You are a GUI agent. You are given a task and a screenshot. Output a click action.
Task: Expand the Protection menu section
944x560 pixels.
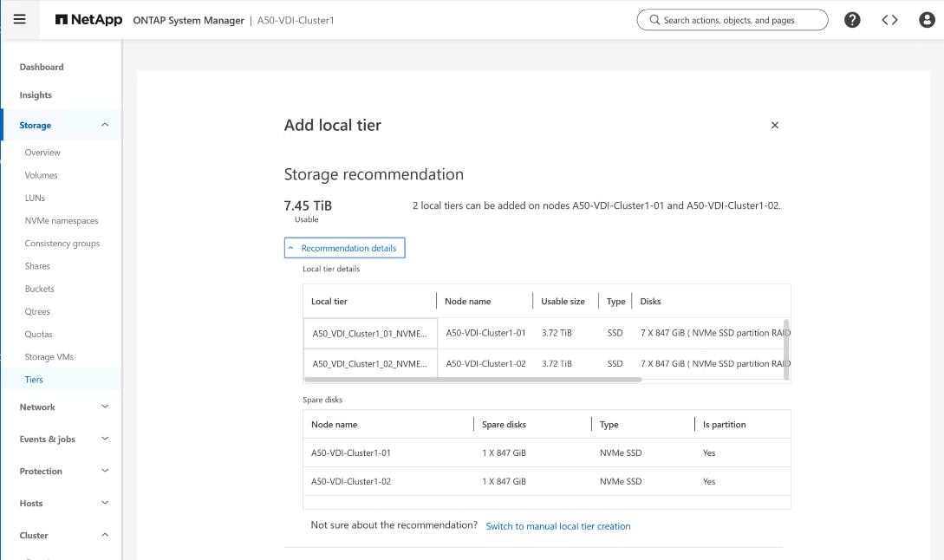(x=105, y=471)
